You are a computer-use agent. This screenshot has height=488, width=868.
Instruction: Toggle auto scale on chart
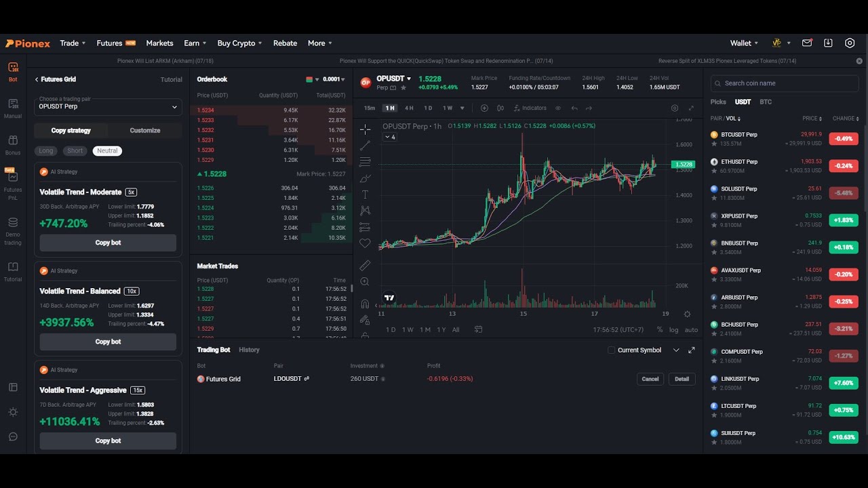coord(691,329)
